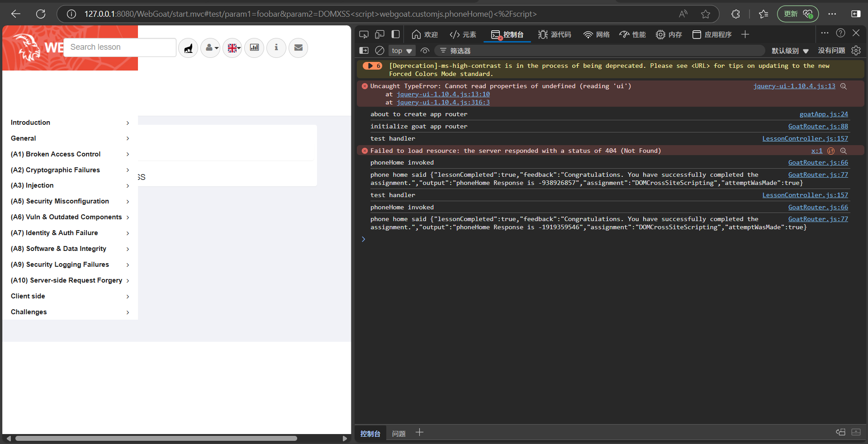868x444 pixels.
Task: Open DevTools more options ellipsis
Action: tap(825, 33)
